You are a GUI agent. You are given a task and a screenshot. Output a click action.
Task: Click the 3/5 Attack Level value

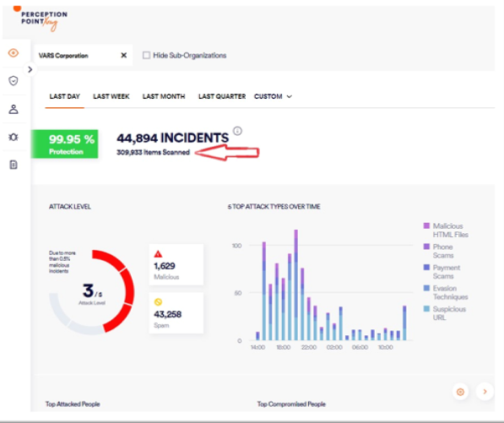(92, 291)
